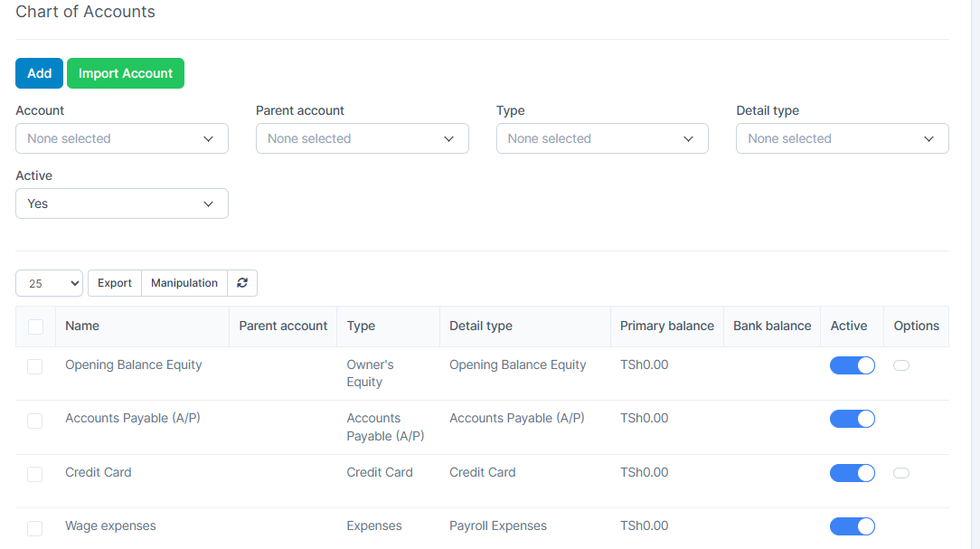This screenshot has height=549, width=980.
Task: Tick the Credit Card row checkbox
Action: click(35, 474)
